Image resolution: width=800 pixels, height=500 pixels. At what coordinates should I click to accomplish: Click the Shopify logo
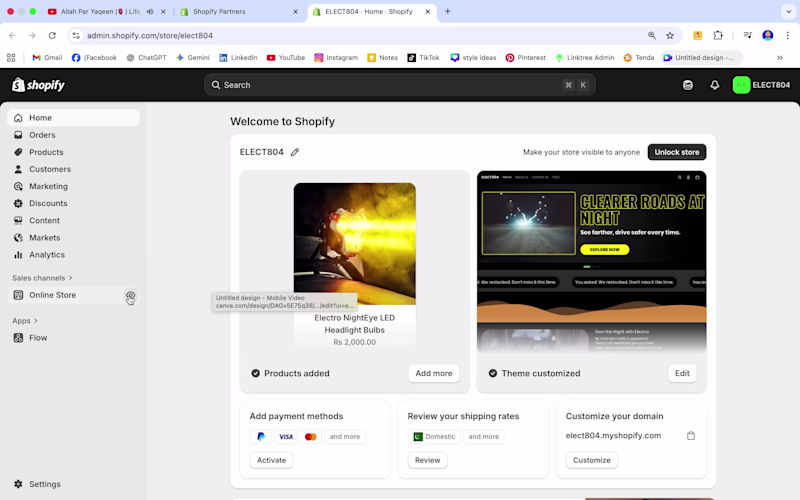pyautogui.click(x=38, y=85)
